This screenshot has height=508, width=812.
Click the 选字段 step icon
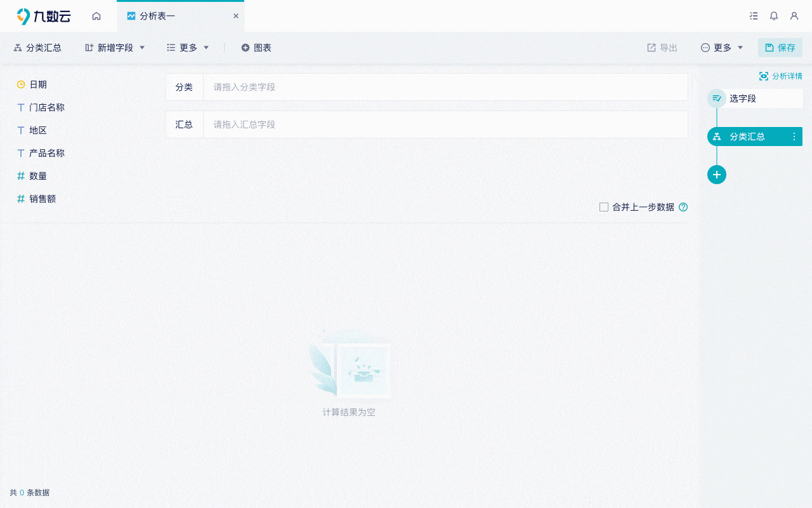[x=717, y=98]
